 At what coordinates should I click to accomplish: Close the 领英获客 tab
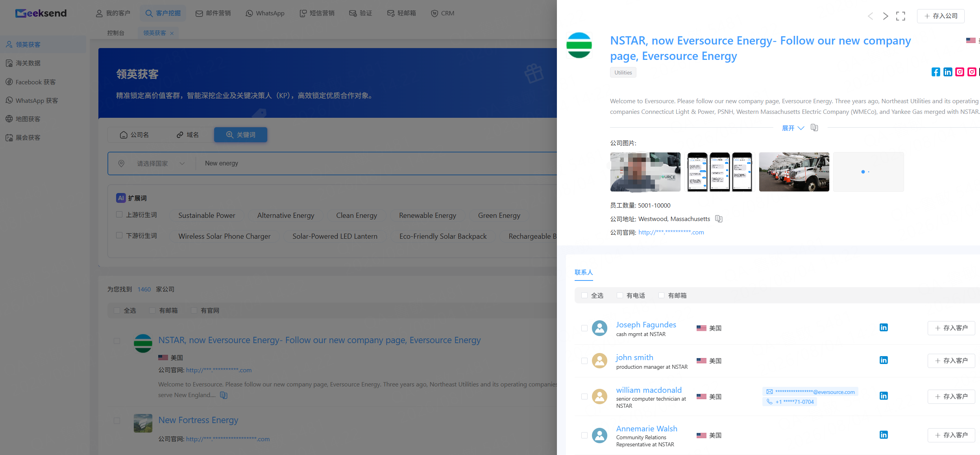tap(172, 33)
